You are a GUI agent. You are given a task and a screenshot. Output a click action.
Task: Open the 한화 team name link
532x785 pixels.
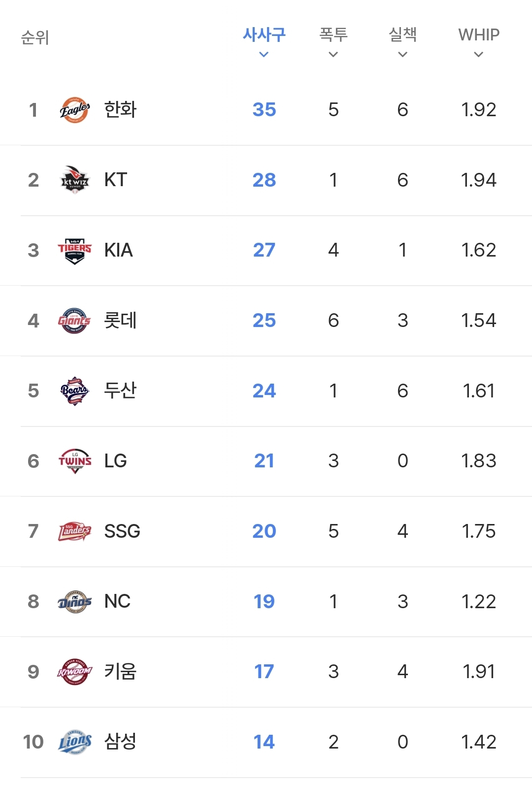point(120,110)
